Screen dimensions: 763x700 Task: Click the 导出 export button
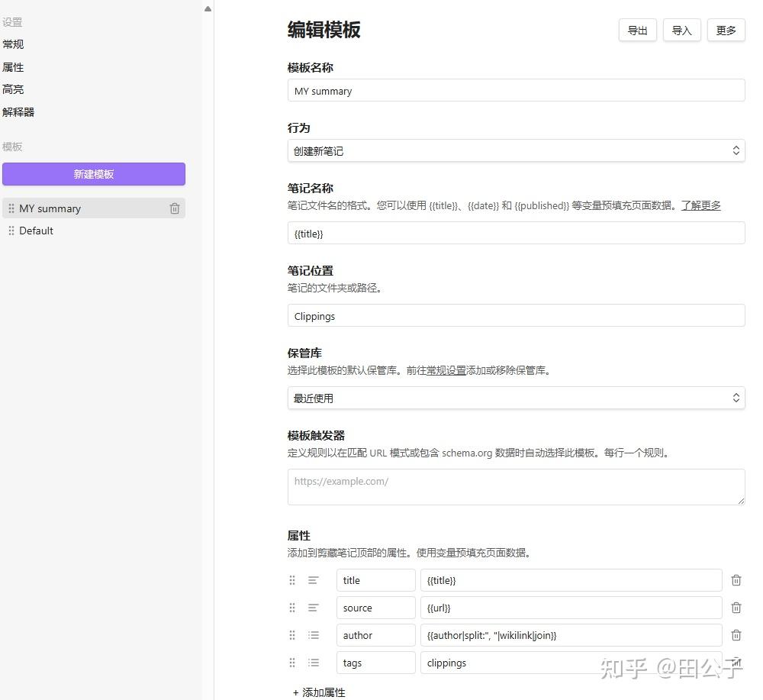click(x=637, y=30)
